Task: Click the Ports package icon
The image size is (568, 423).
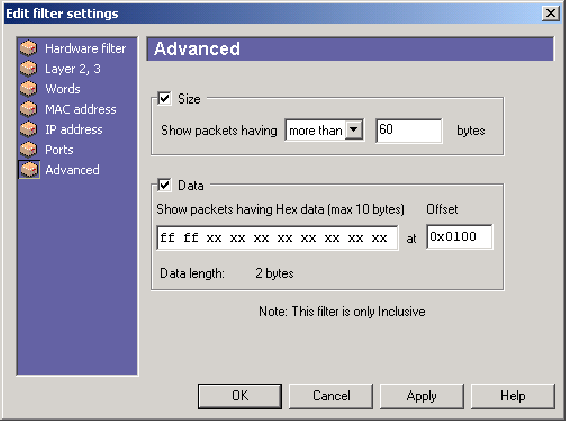Action: [x=29, y=150]
